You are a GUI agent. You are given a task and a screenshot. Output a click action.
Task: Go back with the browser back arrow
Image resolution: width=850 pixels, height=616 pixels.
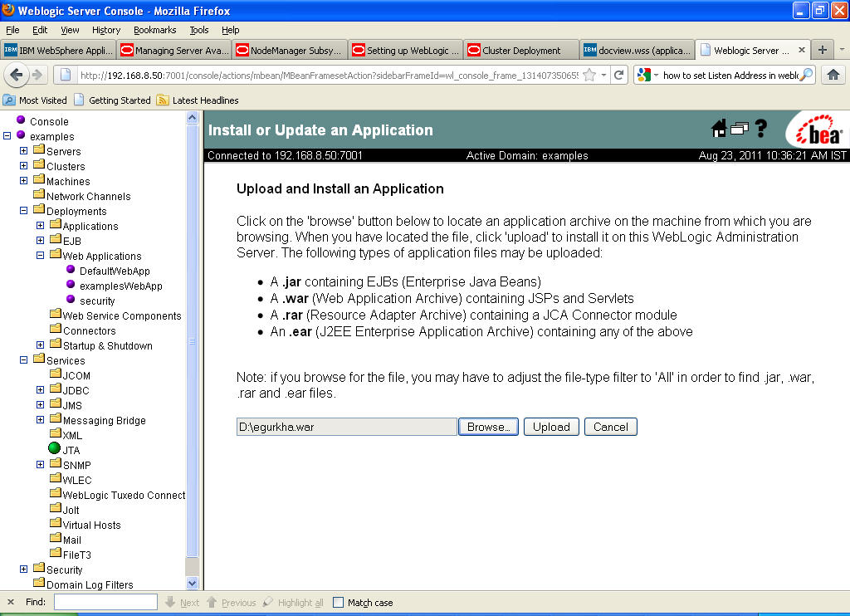[x=17, y=75]
